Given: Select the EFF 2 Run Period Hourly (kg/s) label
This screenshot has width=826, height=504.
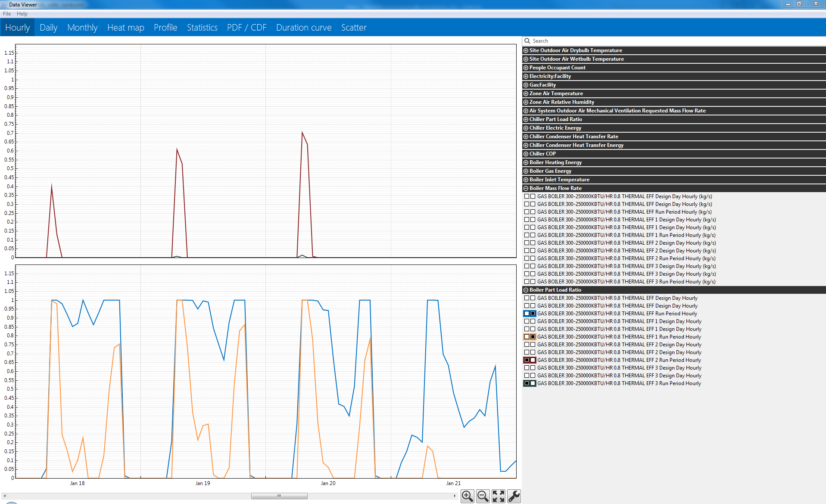Looking at the screenshot, I should [x=627, y=258].
